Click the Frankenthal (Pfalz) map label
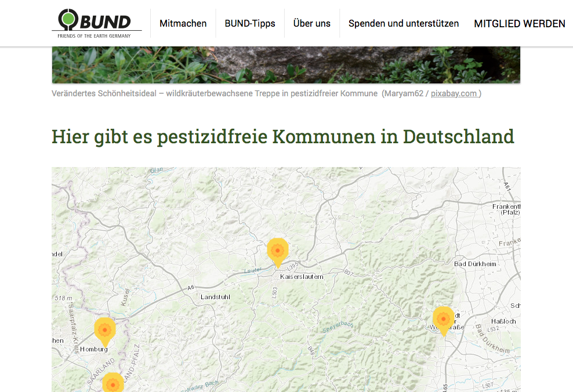Viewport: 573px width, 392px height. (506, 209)
